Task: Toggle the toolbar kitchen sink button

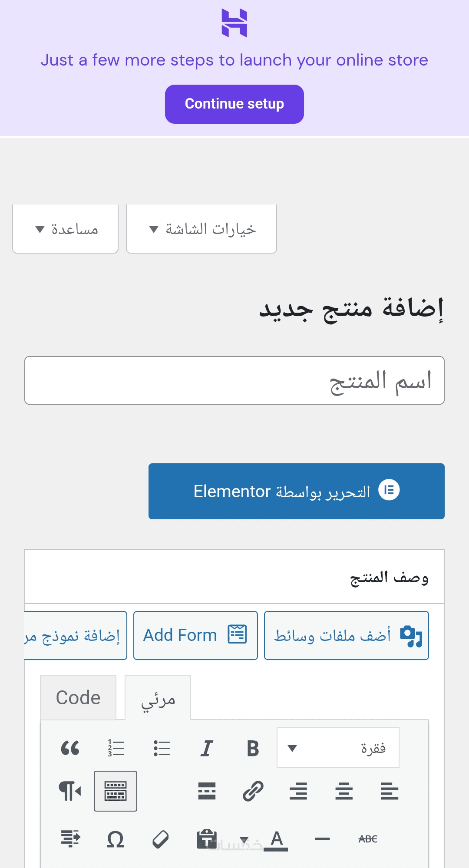Action: (x=116, y=791)
